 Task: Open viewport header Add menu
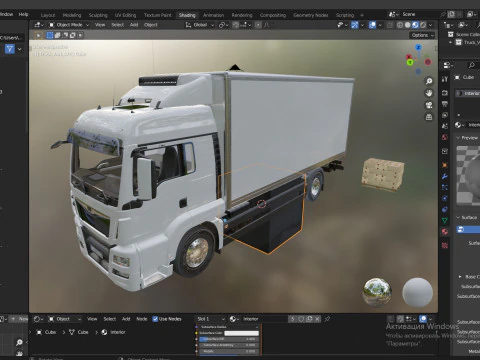point(134,25)
